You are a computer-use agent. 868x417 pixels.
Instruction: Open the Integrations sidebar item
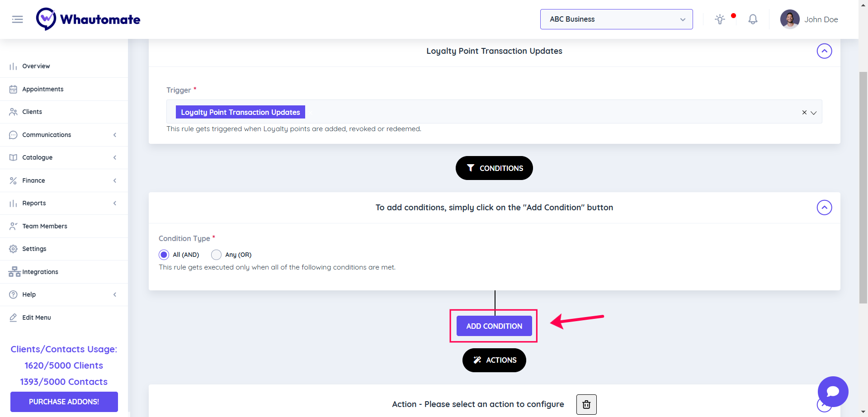tap(40, 272)
